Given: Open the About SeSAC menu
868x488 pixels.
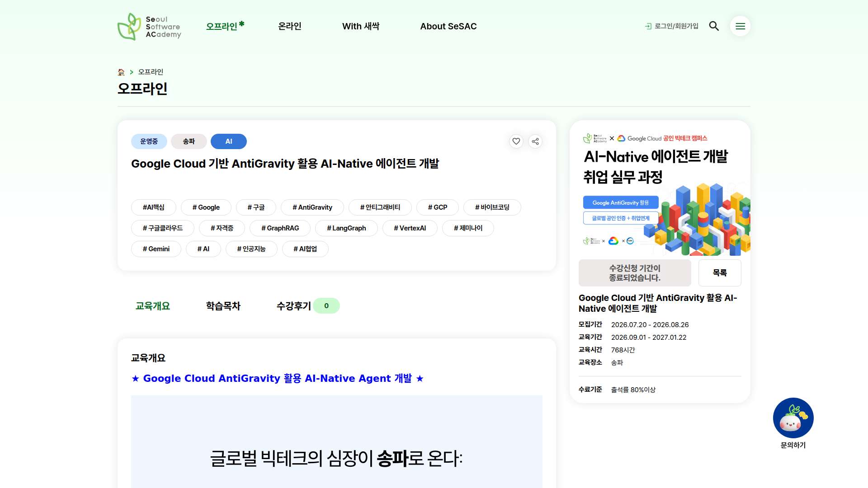Looking at the screenshot, I should click(x=448, y=26).
